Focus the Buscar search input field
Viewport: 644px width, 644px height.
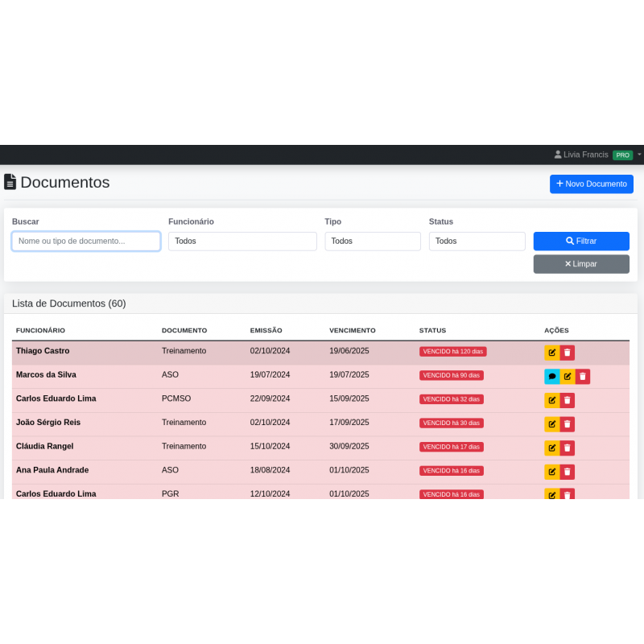[x=86, y=241]
